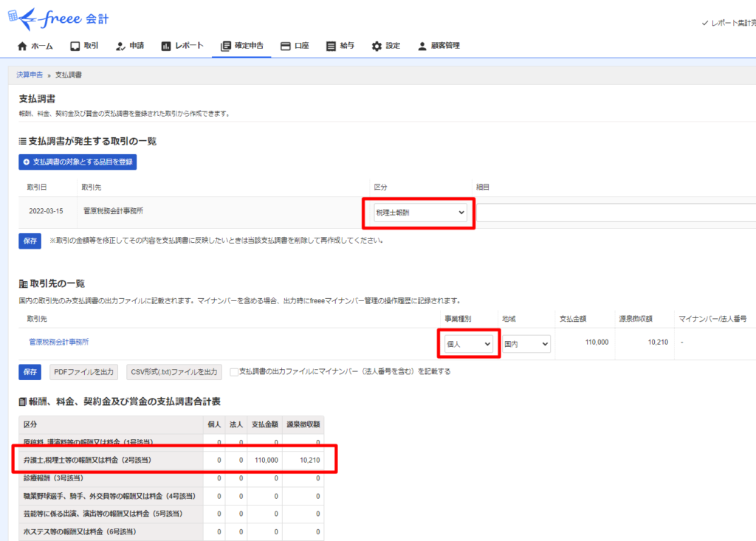
Task: Open the 税理士報酬 区分 dropdown
Action: click(420, 213)
